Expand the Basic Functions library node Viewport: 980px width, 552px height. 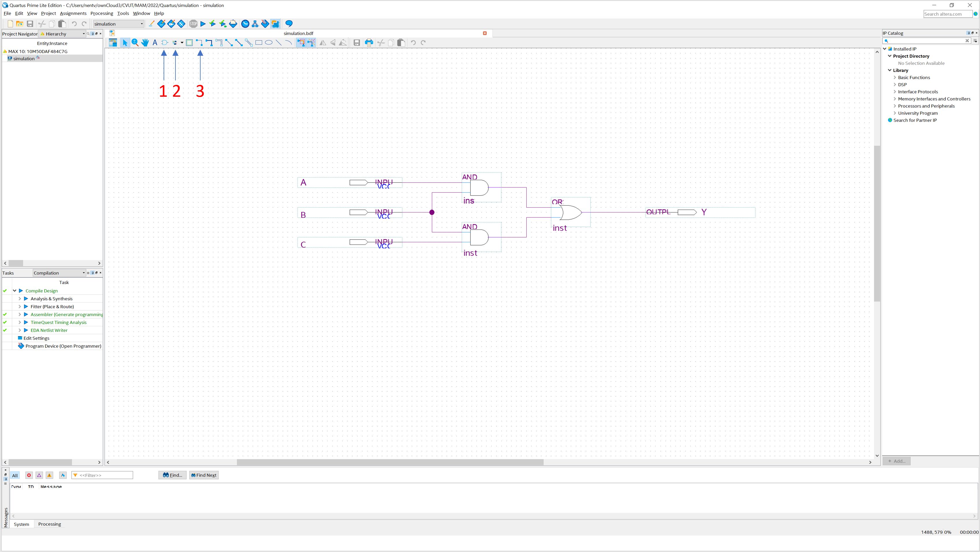(x=895, y=78)
